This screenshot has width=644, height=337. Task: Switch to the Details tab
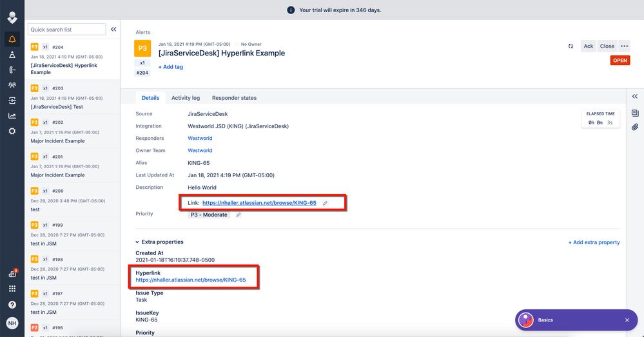coord(150,98)
